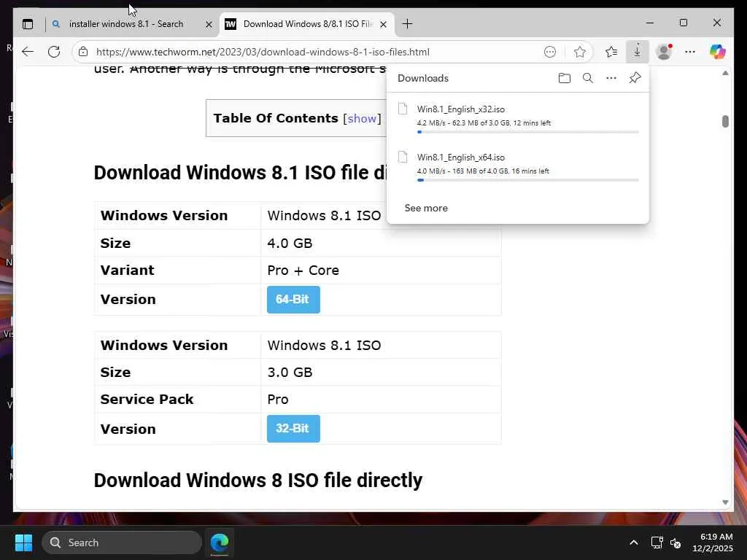747x560 pixels.
Task: Click the Downloads panel title
Action: pyautogui.click(x=423, y=78)
